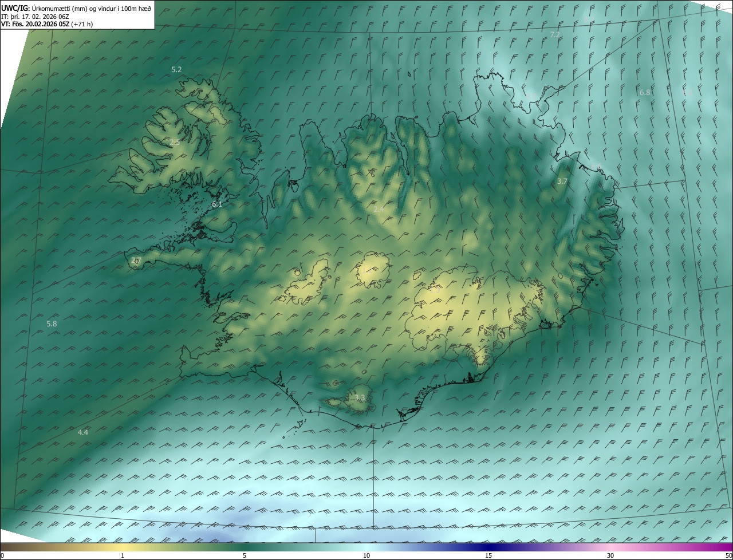Click the 6.1 value label
The image size is (733, 560).
tap(217, 204)
